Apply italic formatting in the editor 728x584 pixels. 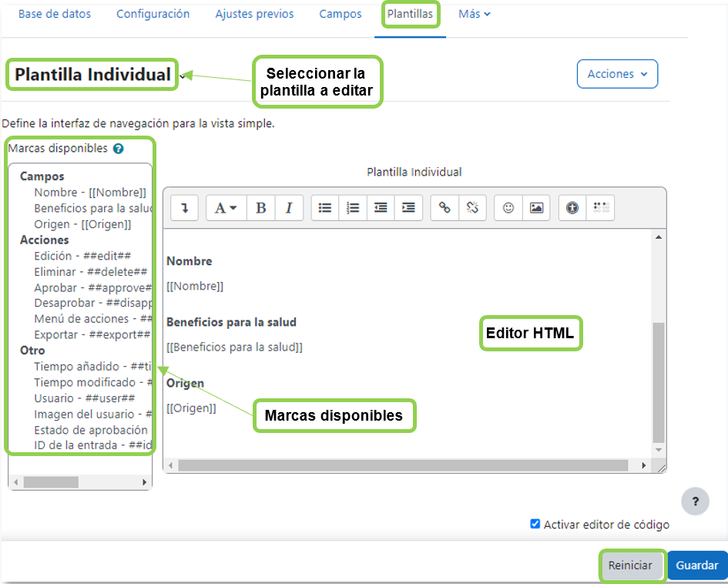tap(289, 208)
